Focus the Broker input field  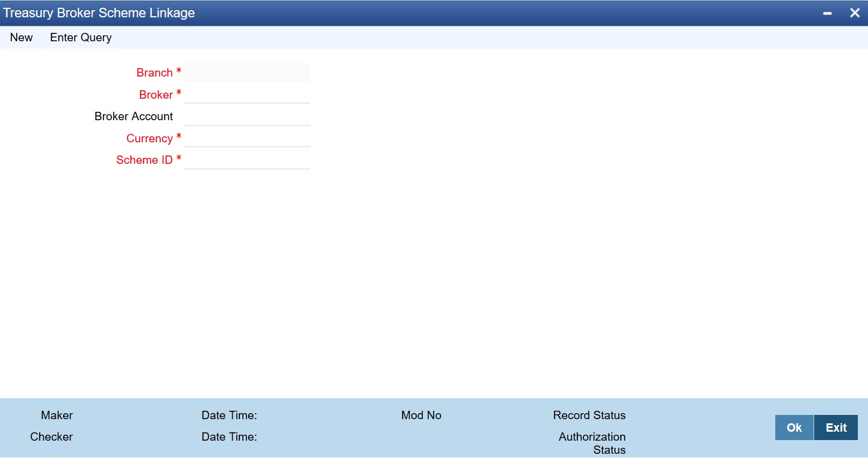(x=247, y=94)
